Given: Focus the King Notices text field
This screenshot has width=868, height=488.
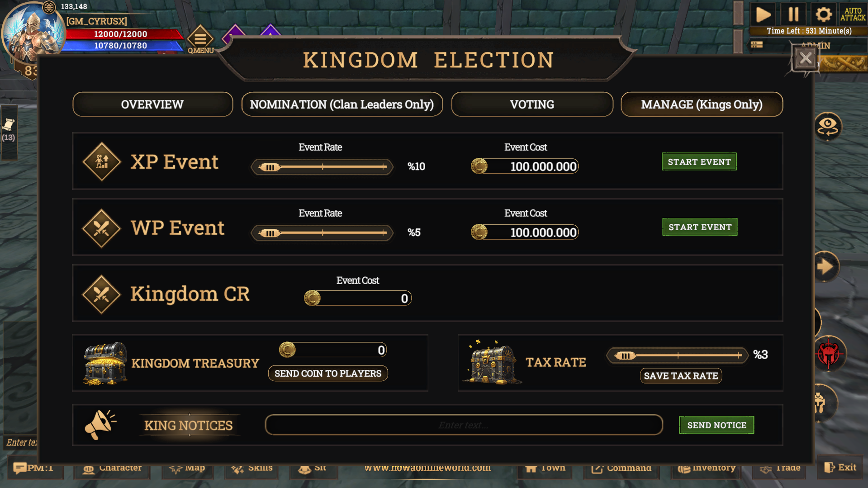Looking at the screenshot, I should (x=464, y=425).
